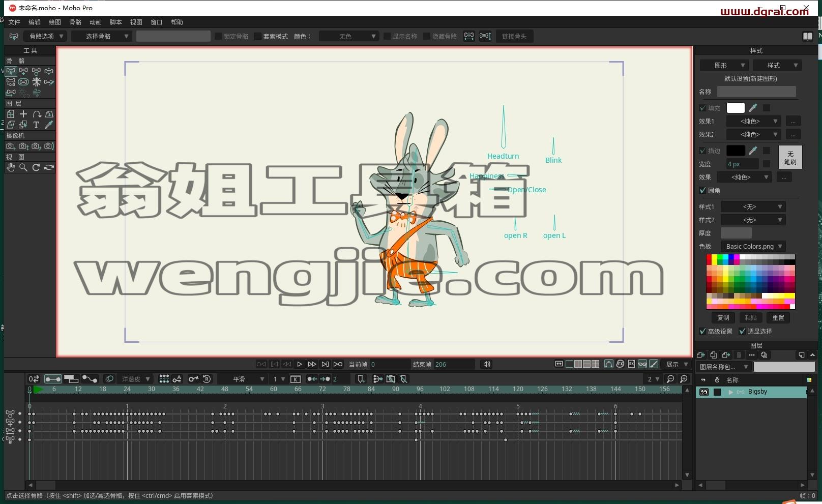Toggle the 圆角 round caps checkbox
The height and width of the screenshot is (504, 822).
(703, 190)
